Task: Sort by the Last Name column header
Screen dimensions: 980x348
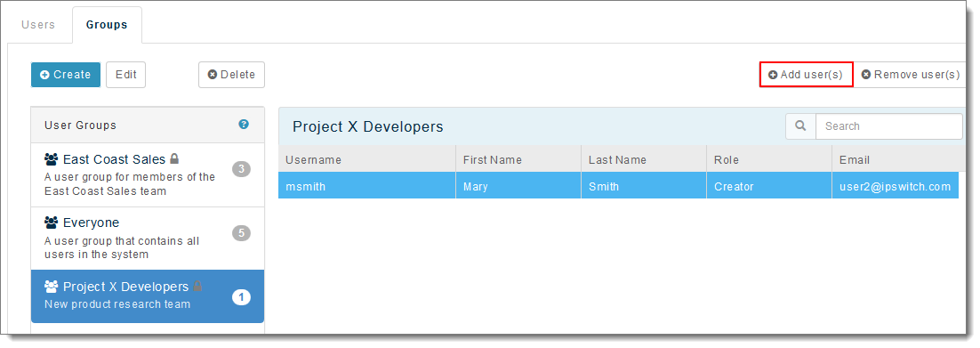Action: pyautogui.click(x=645, y=159)
